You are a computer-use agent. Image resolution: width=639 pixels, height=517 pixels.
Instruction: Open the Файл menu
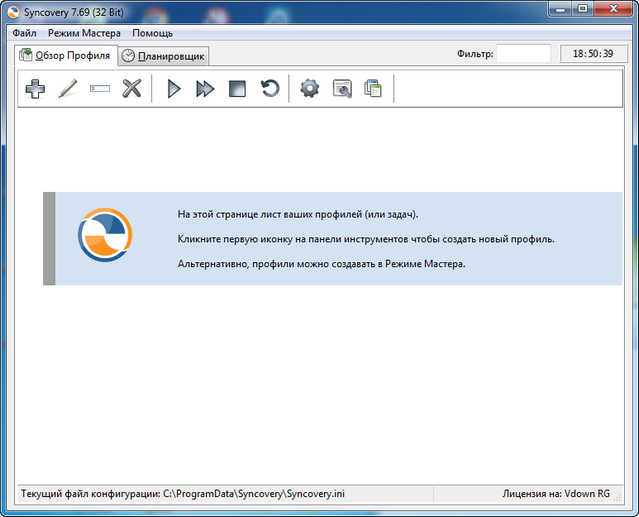coord(24,33)
